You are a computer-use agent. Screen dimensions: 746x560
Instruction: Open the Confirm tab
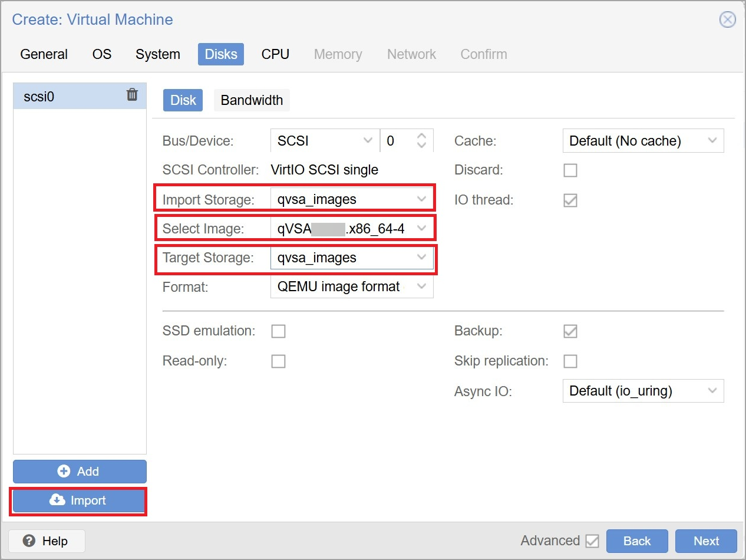point(484,54)
